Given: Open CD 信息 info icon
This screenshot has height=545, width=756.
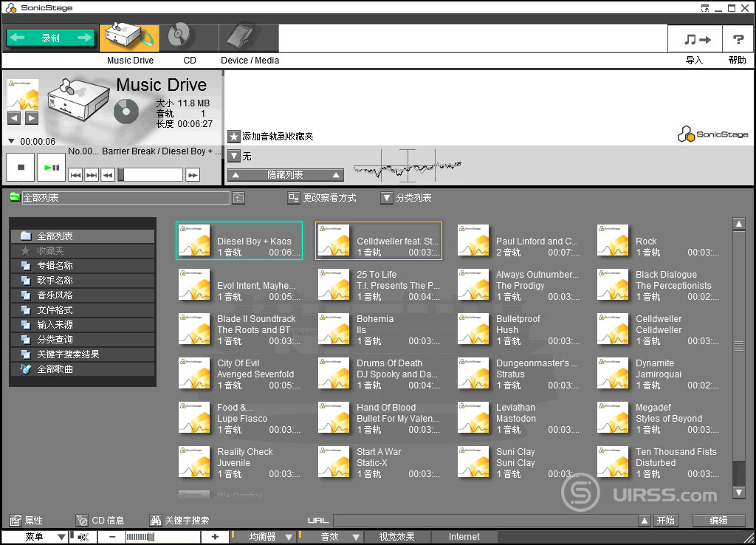Looking at the screenshot, I should 82,521.
